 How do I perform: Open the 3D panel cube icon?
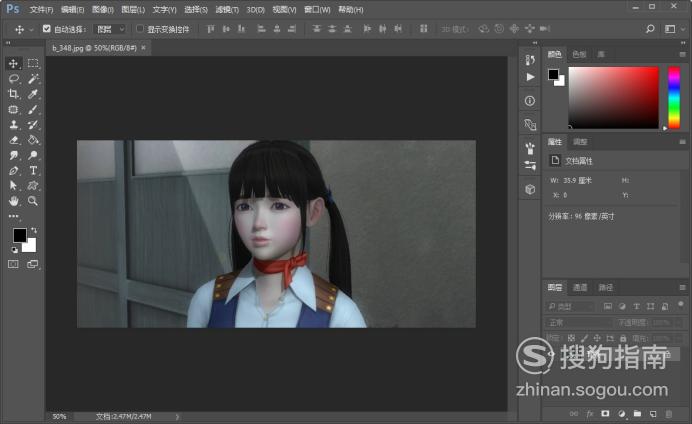530,189
